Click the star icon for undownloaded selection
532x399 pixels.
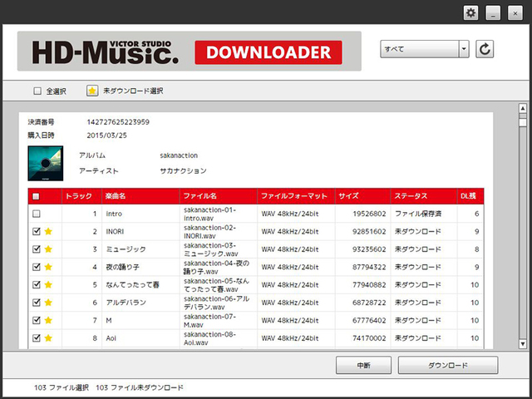coord(92,91)
